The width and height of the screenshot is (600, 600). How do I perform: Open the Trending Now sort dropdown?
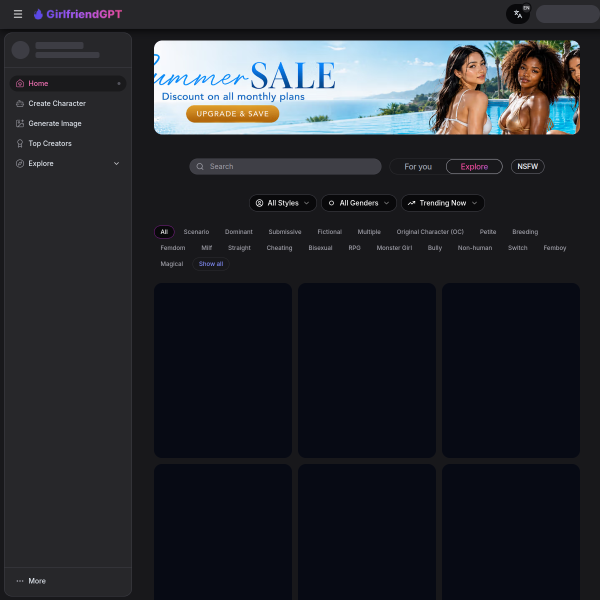tap(443, 203)
